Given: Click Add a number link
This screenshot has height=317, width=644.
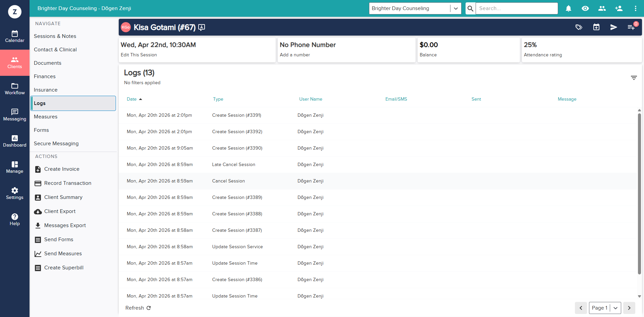Looking at the screenshot, I should tap(295, 55).
